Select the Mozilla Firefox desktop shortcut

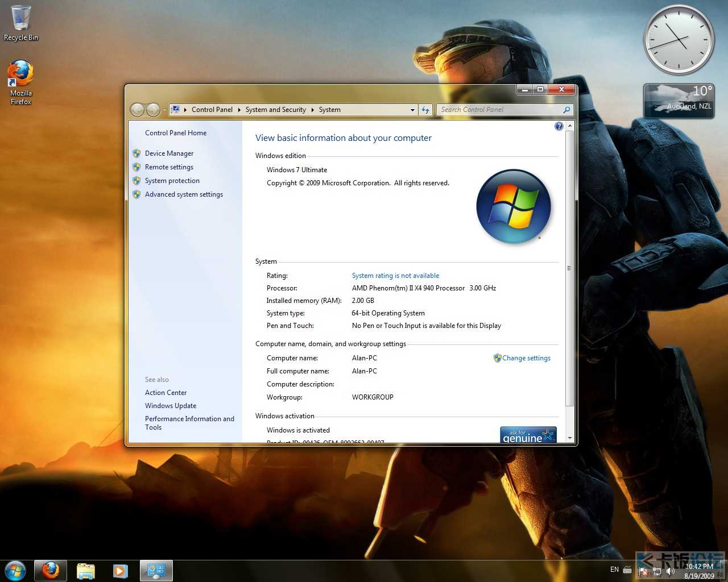coord(20,82)
